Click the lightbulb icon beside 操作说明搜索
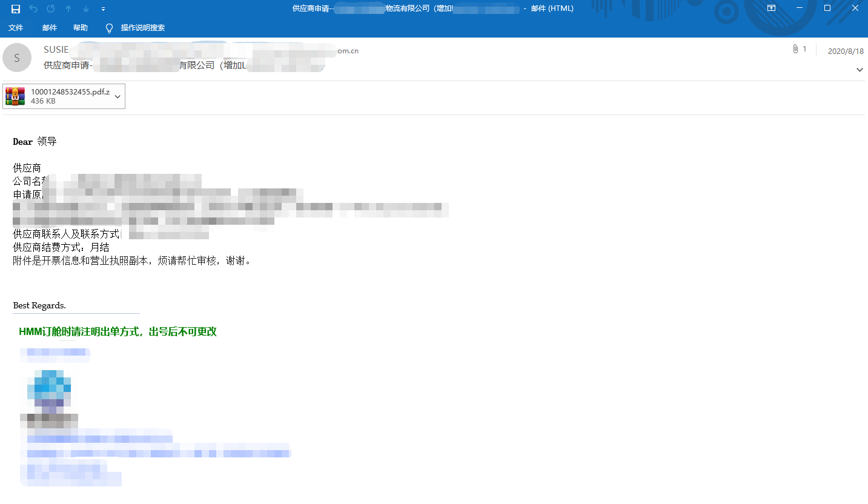The height and width of the screenshot is (504, 868). pos(109,28)
